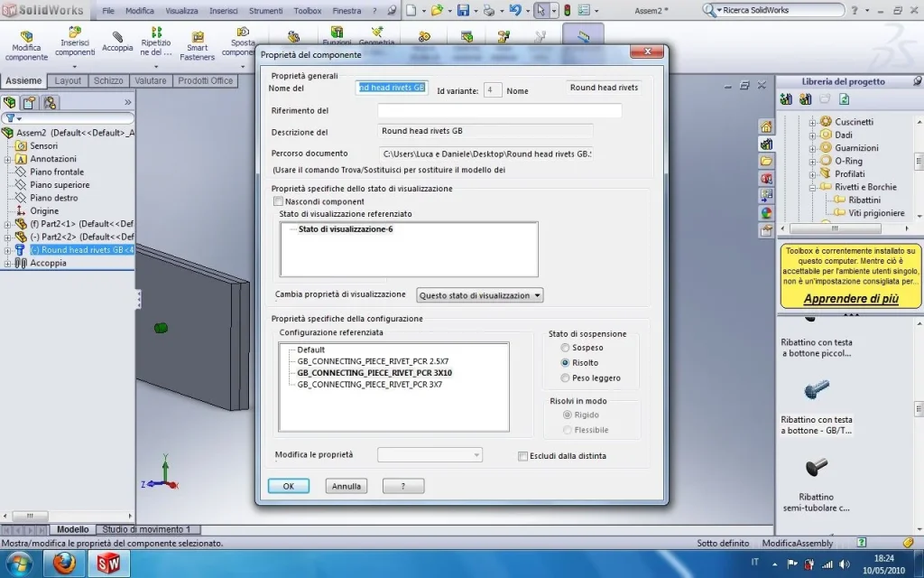Screen dimensions: 924x578
Task: Open the Toolbox menu
Action: (x=308, y=11)
